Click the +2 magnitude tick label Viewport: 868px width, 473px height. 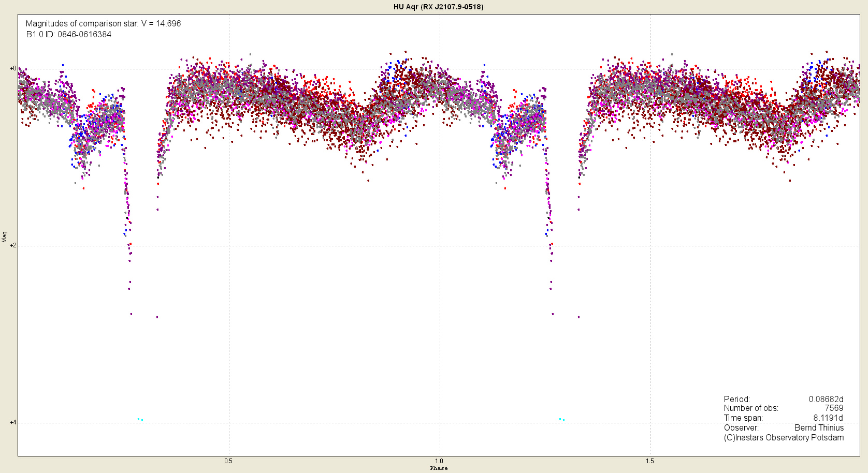coord(13,245)
